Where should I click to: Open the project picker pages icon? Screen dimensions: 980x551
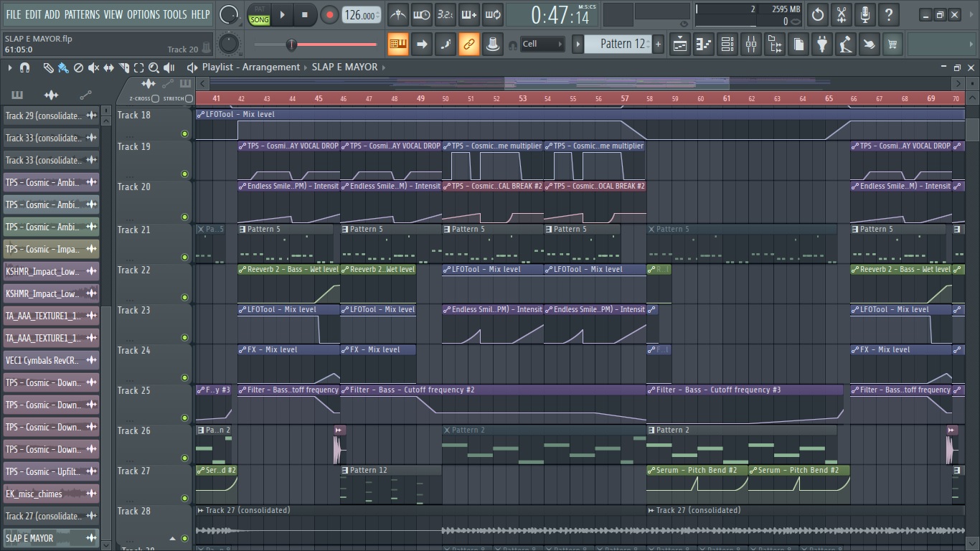[x=798, y=44]
